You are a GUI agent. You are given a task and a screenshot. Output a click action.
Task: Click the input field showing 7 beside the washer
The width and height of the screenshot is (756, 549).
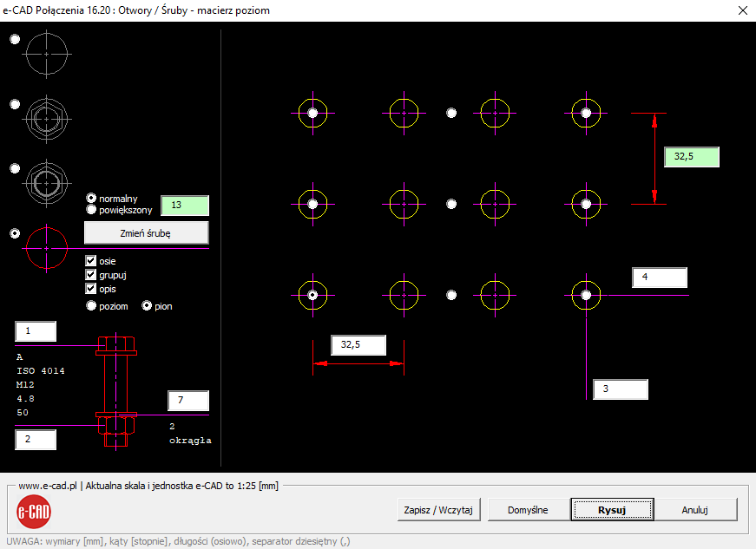tap(188, 400)
